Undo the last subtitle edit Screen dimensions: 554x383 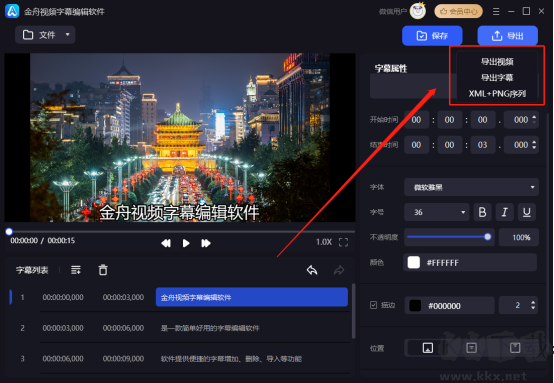312,270
